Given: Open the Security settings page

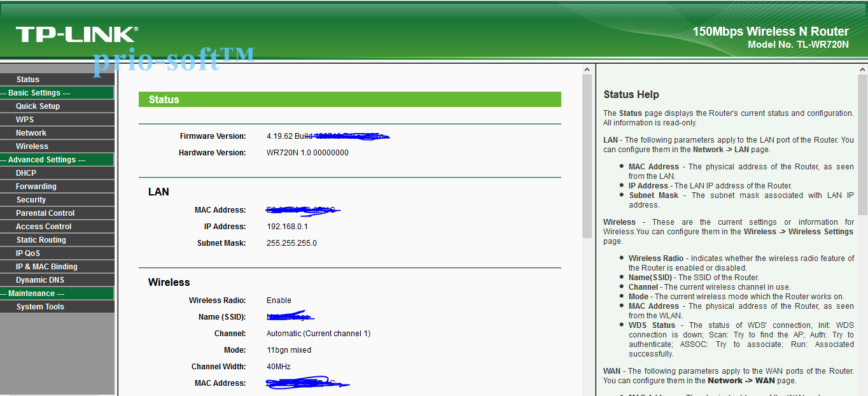Looking at the screenshot, I should click(31, 199).
